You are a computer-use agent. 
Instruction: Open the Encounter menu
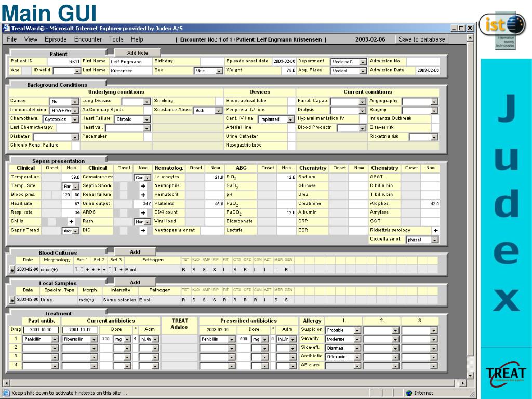click(x=88, y=39)
